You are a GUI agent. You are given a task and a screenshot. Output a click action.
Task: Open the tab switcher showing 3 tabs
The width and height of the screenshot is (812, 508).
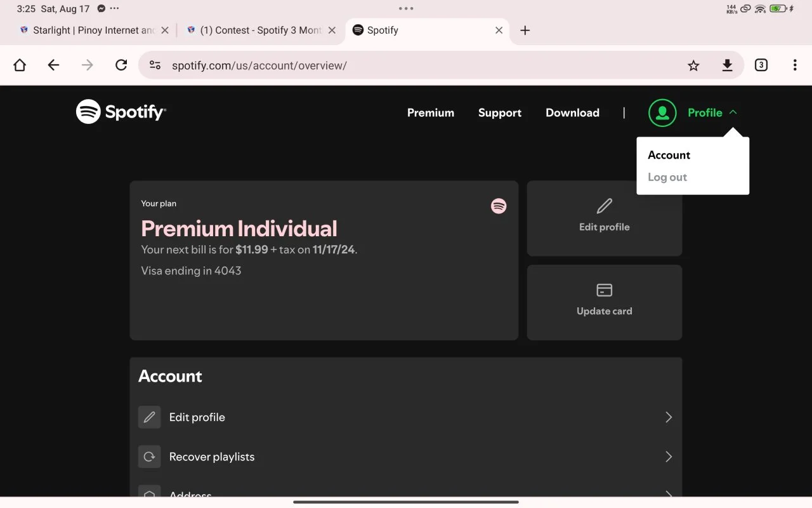coord(761,65)
